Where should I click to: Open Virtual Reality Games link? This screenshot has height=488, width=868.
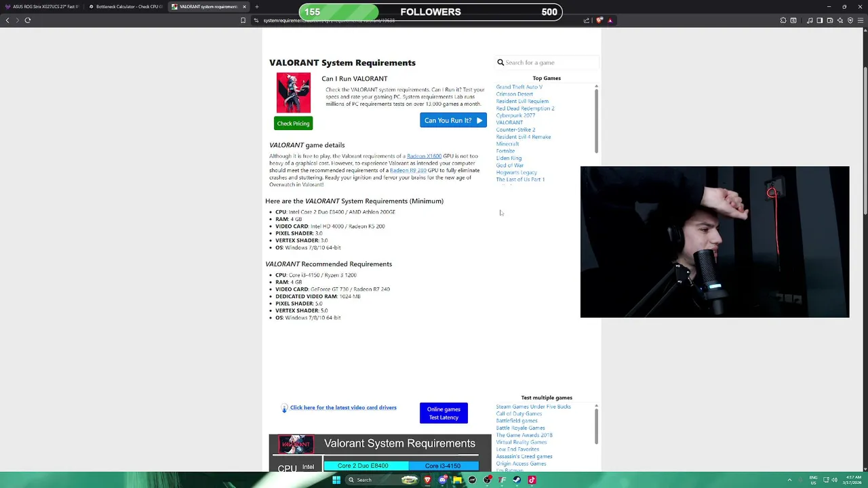[521, 443]
